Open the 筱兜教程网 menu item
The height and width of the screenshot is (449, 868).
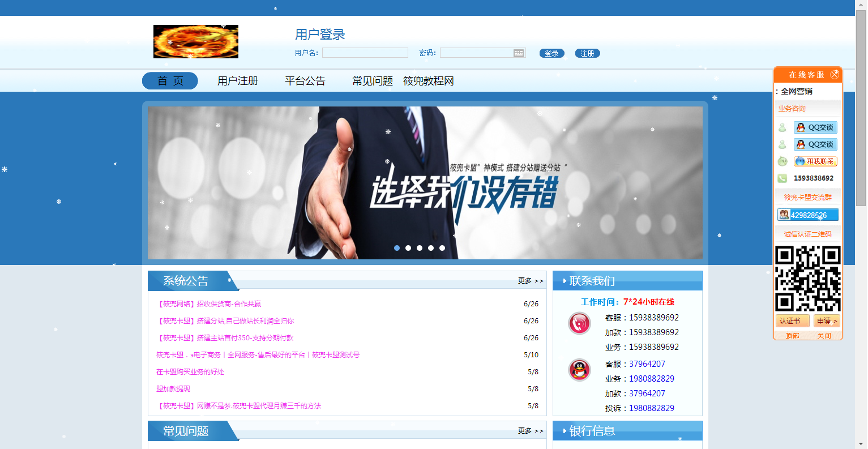(x=429, y=81)
